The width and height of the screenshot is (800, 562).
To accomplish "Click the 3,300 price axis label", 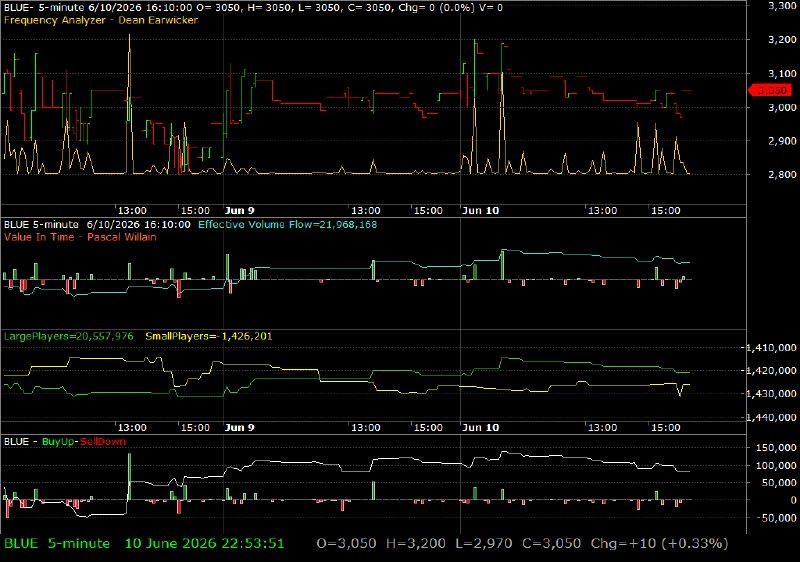I will (782, 6).
